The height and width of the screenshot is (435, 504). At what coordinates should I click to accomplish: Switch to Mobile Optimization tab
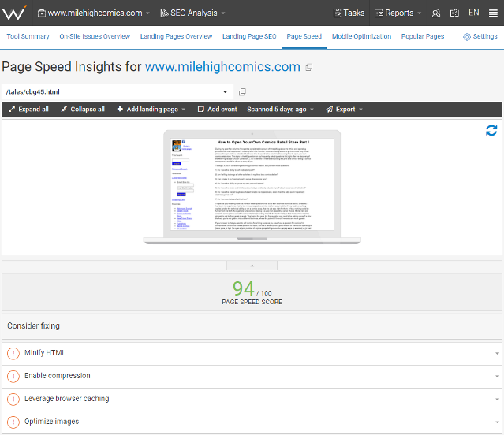click(361, 36)
